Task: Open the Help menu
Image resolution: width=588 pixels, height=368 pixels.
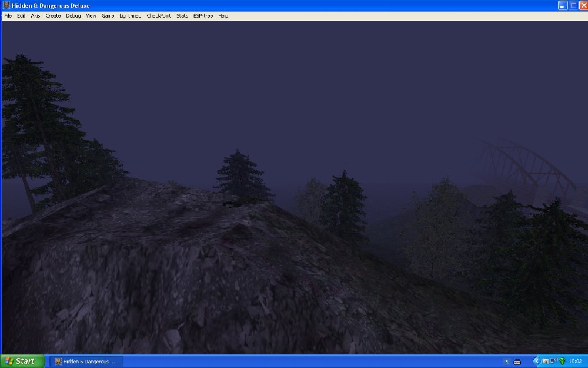Action: (x=223, y=16)
